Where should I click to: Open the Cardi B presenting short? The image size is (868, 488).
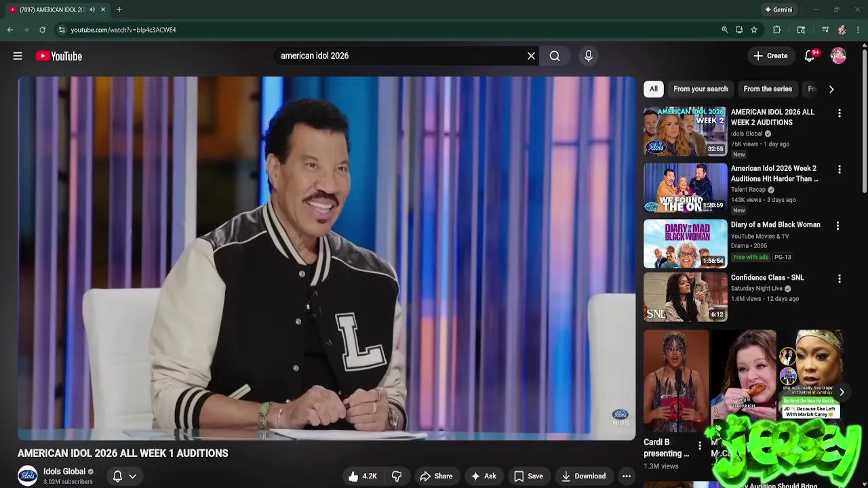[676, 382]
